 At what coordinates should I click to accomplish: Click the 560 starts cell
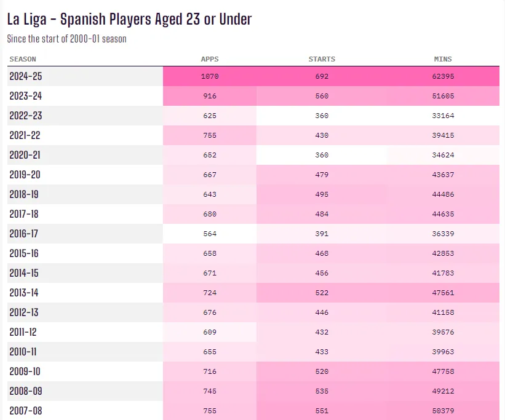tap(322, 96)
